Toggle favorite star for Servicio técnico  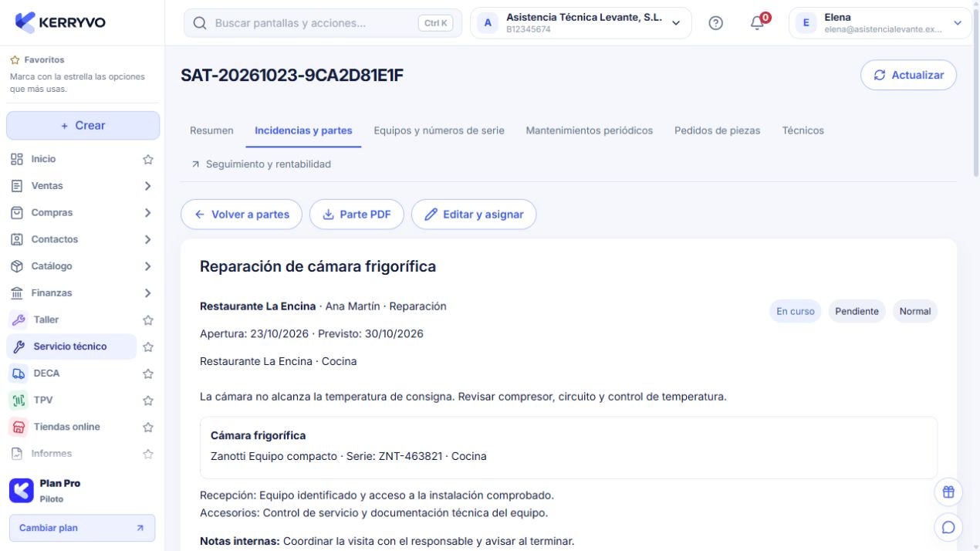coord(148,346)
